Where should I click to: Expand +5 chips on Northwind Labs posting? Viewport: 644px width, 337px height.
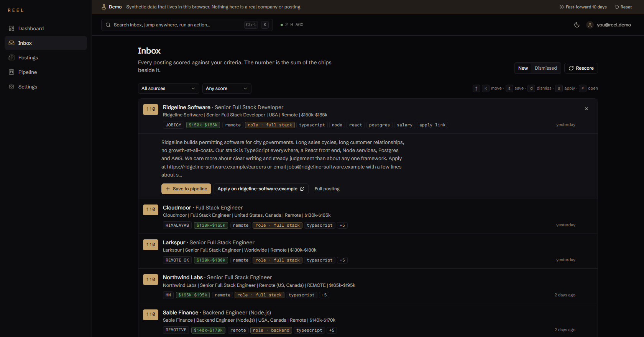coord(324,295)
